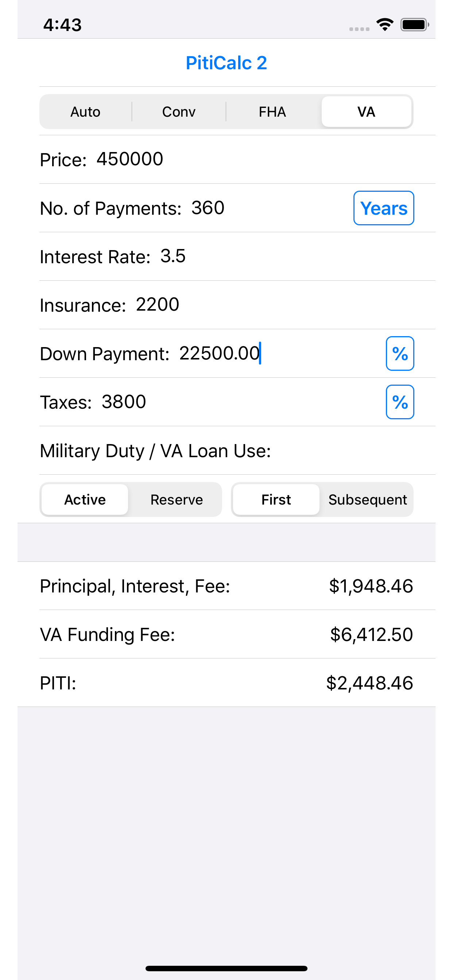The image size is (453, 980).
Task: Open the PitiCalc 2 title link
Action: (x=226, y=63)
